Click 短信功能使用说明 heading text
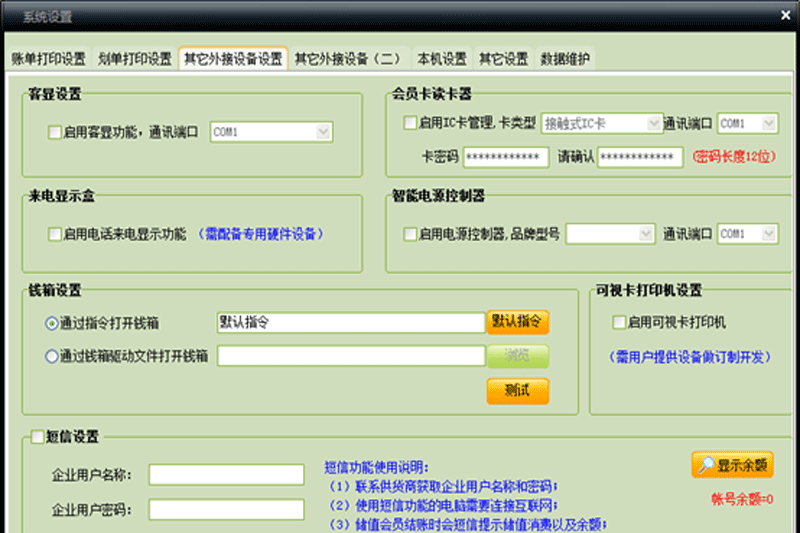Viewport: 800px width, 533px height. (x=377, y=467)
